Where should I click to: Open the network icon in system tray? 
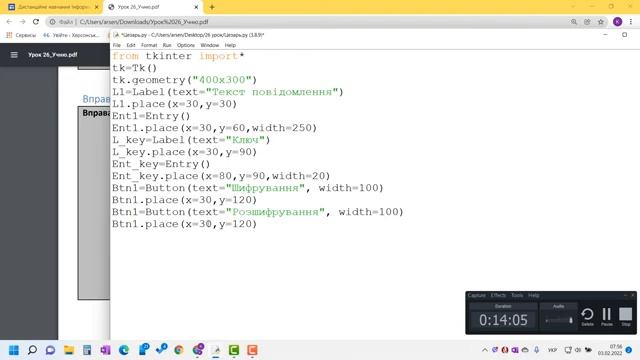(x=568, y=350)
